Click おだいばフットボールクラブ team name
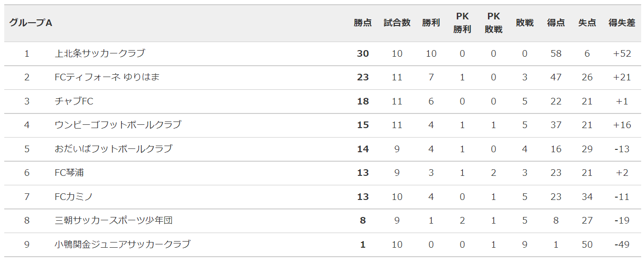The width and height of the screenshot is (644, 260). [113, 149]
